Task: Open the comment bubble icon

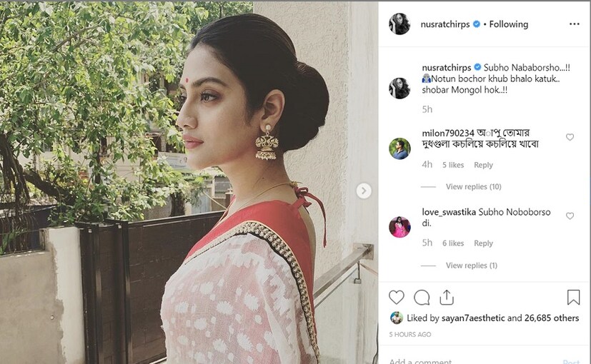Action: pyautogui.click(x=422, y=298)
